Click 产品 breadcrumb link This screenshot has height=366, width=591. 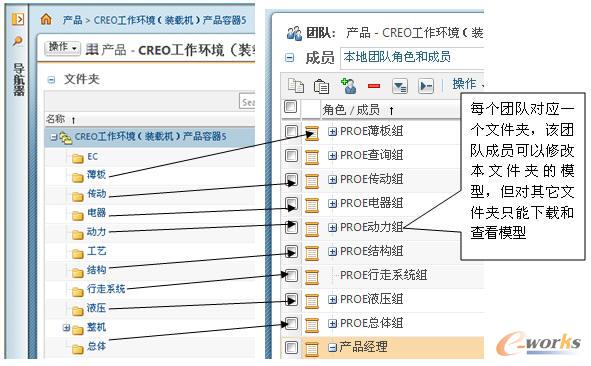[72, 19]
